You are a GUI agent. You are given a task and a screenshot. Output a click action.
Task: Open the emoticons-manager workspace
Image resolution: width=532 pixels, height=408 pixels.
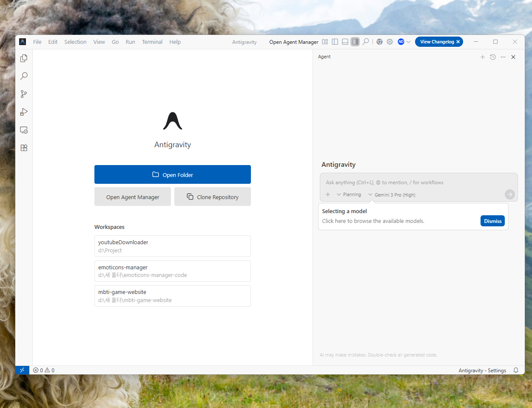(173, 271)
